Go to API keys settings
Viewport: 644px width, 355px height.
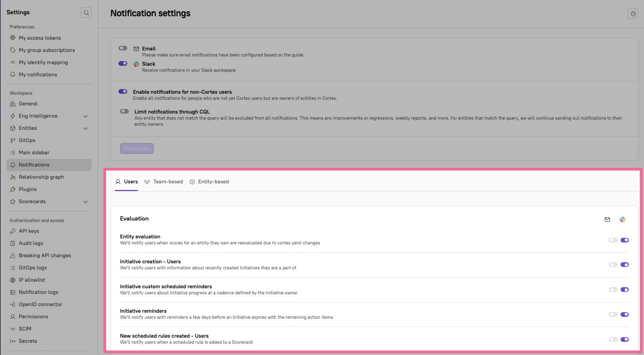point(28,231)
